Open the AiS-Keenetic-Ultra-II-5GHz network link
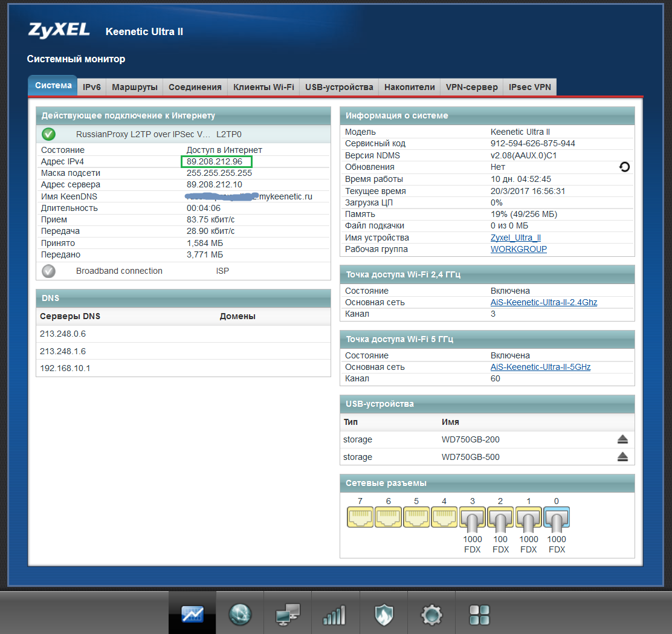 (x=540, y=367)
